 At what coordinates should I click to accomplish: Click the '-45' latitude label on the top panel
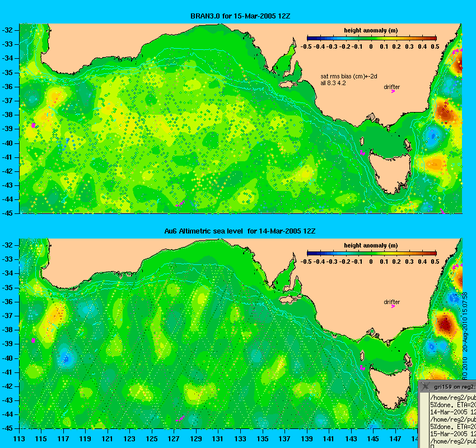(x=7, y=213)
